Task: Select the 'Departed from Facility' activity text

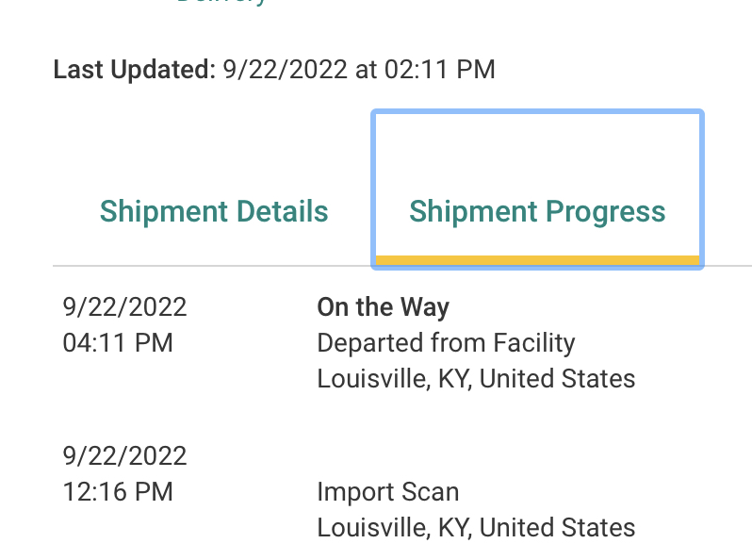Action: point(446,342)
